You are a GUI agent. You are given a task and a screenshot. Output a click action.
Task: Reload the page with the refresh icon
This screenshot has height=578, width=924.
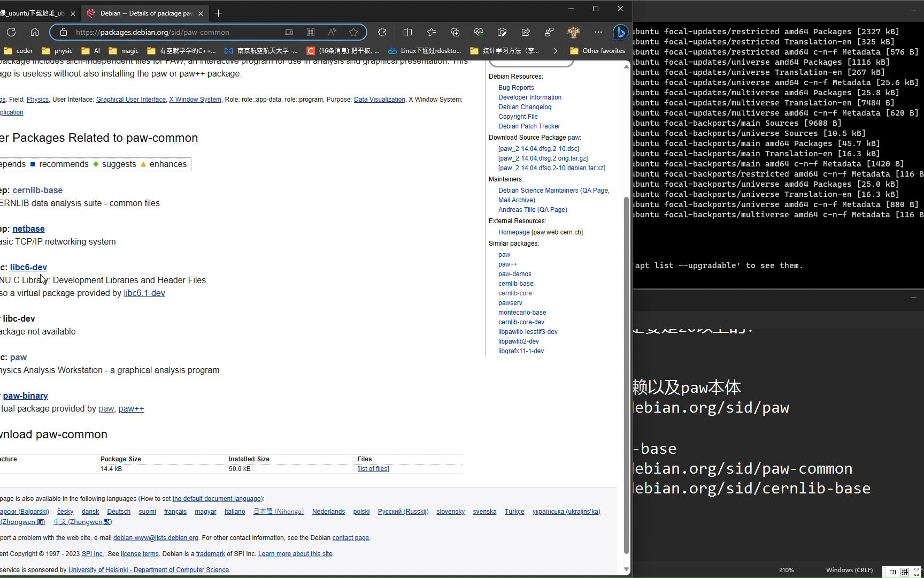(11, 32)
